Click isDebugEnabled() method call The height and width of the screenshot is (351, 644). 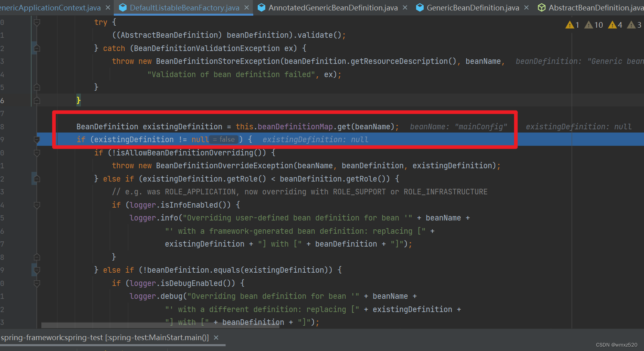click(197, 284)
